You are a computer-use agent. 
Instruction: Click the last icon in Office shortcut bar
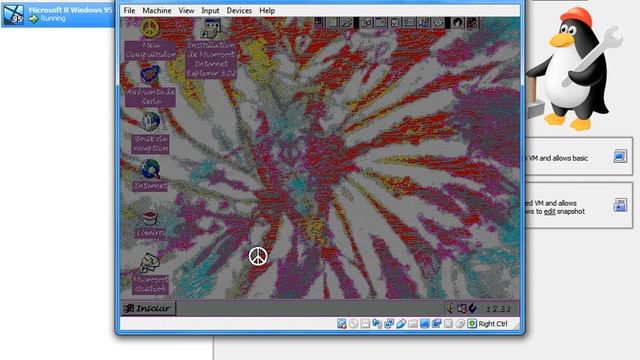[472, 23]
